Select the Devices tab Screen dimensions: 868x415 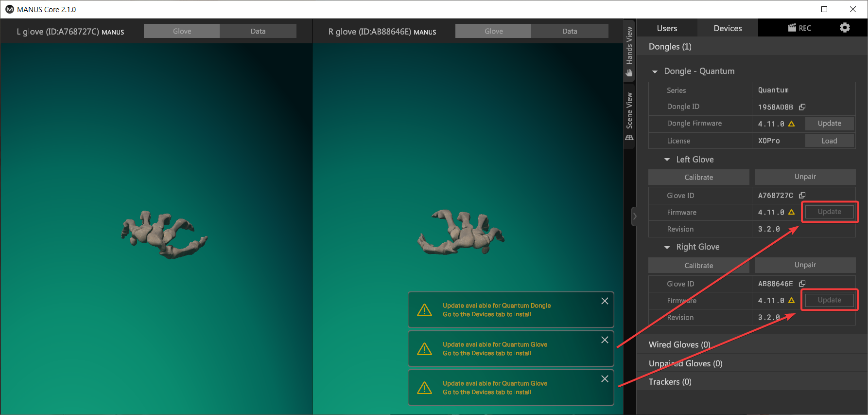pos(728,28)
